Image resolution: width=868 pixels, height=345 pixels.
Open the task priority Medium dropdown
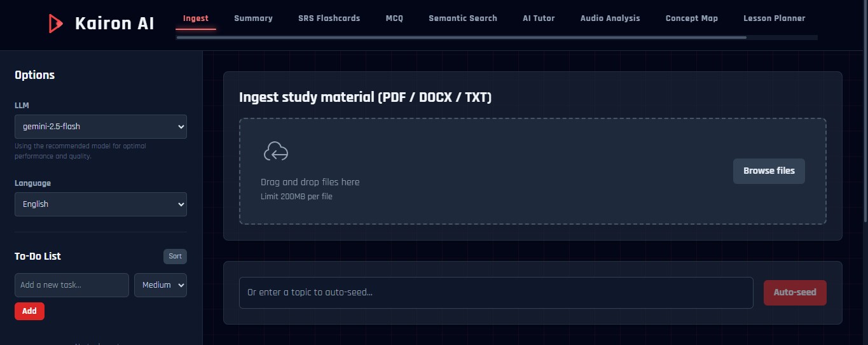160,285
